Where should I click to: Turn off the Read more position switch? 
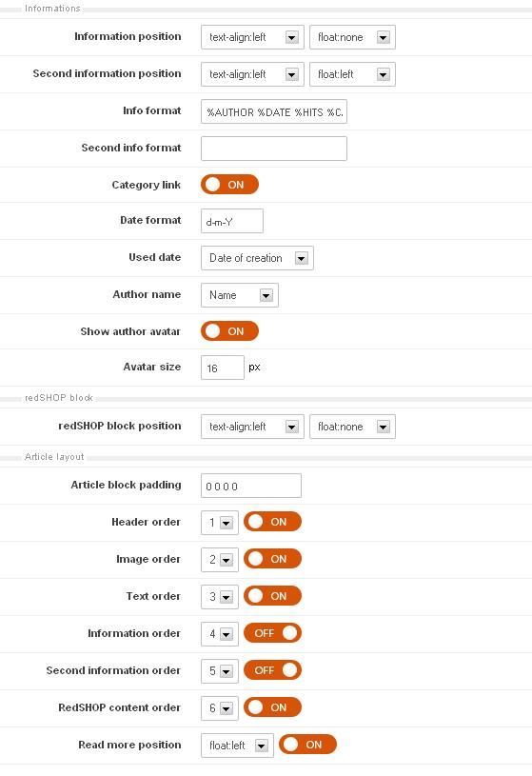click(x=307, y=745)
